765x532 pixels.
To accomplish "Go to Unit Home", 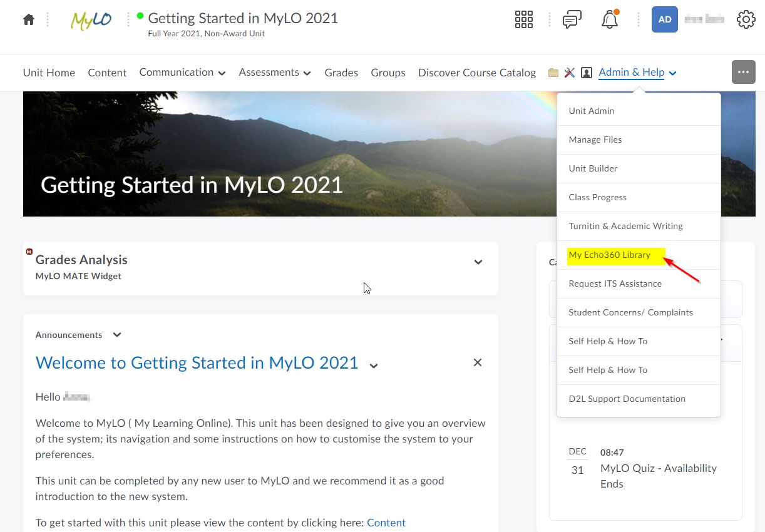I will pos(49,73).
